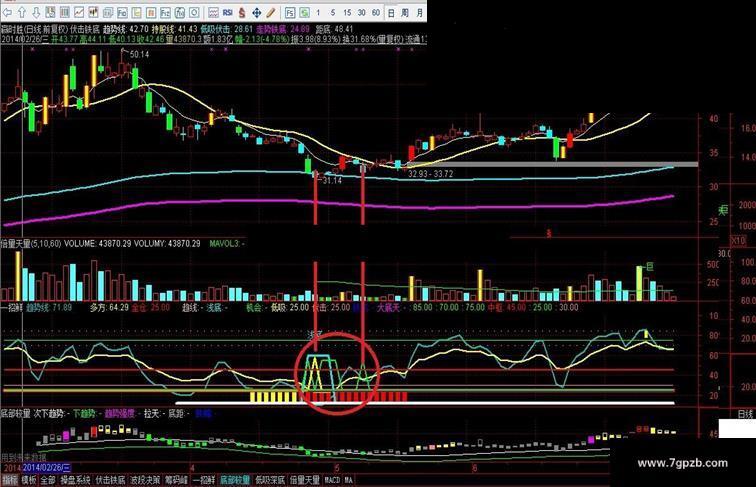
Task: Click the circle O toolbar icon
Action: click(194, 13)
